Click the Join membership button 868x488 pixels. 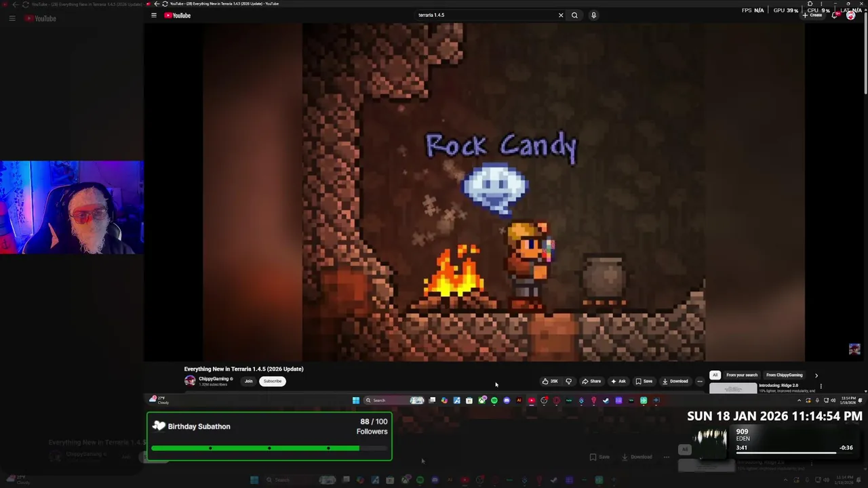[248, 381]
